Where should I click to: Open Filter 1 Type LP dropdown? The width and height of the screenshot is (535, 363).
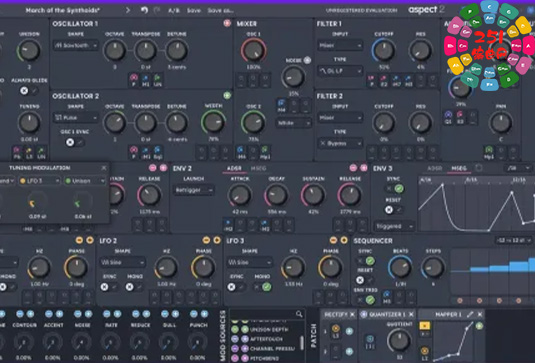(340, 71)
